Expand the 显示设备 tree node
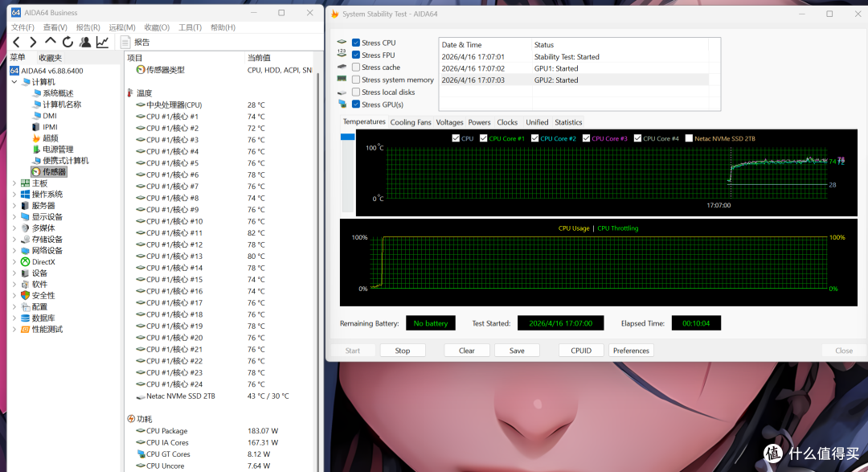868x472 pixels. point(14,216)
